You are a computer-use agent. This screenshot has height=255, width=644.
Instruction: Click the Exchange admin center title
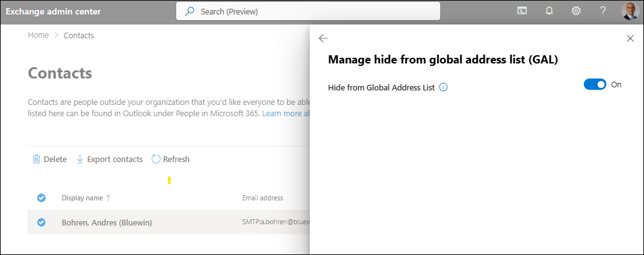pos(53,11)
